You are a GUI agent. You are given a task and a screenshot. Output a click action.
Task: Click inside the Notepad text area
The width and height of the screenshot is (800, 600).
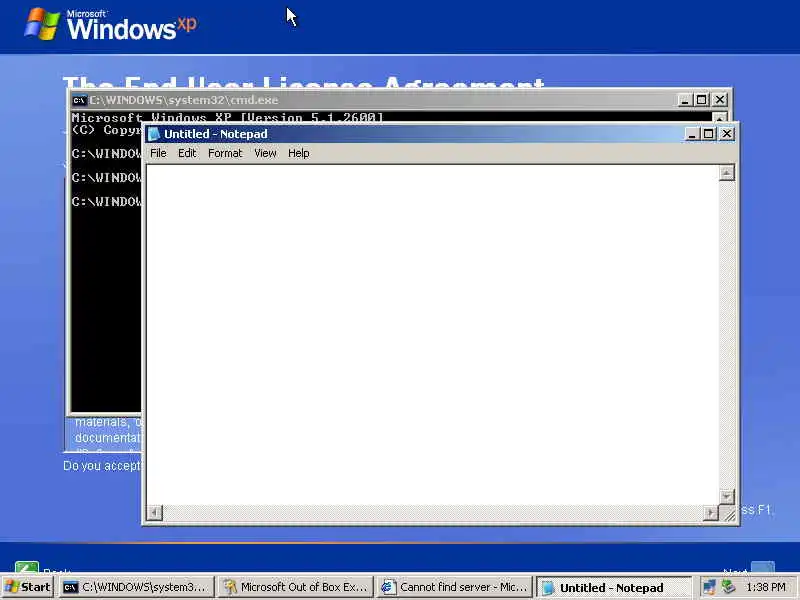tap(433, 335)
